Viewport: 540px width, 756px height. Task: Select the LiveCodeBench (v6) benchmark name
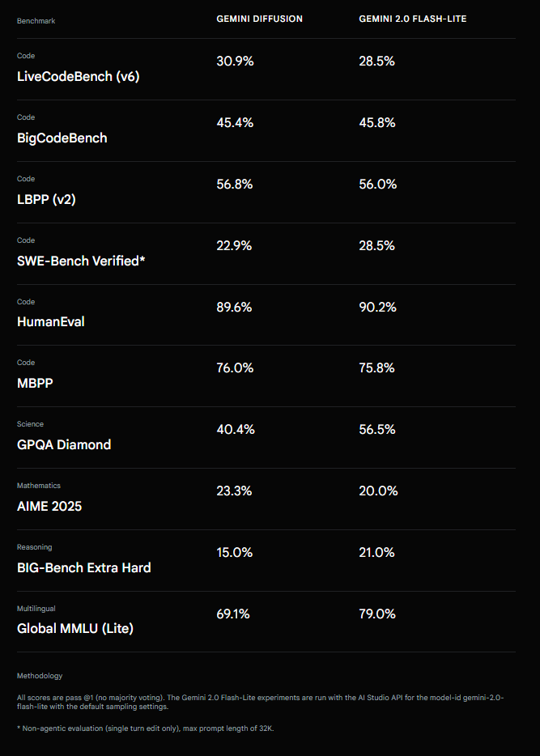tap(78, 76)
